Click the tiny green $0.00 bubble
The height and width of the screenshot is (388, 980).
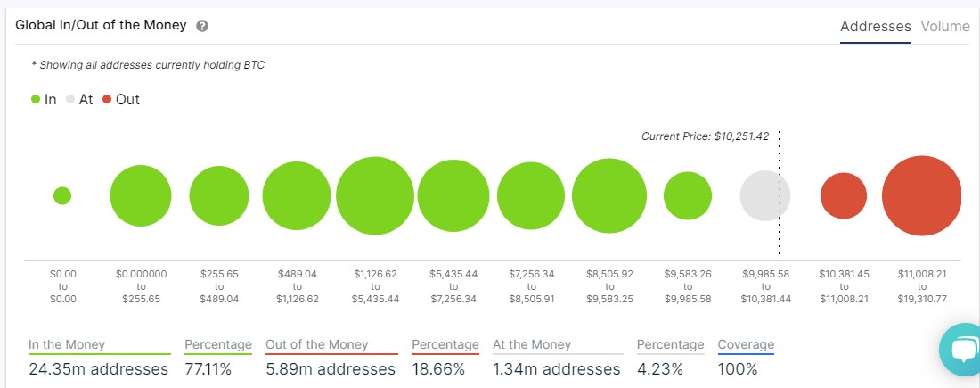(62, 195)
